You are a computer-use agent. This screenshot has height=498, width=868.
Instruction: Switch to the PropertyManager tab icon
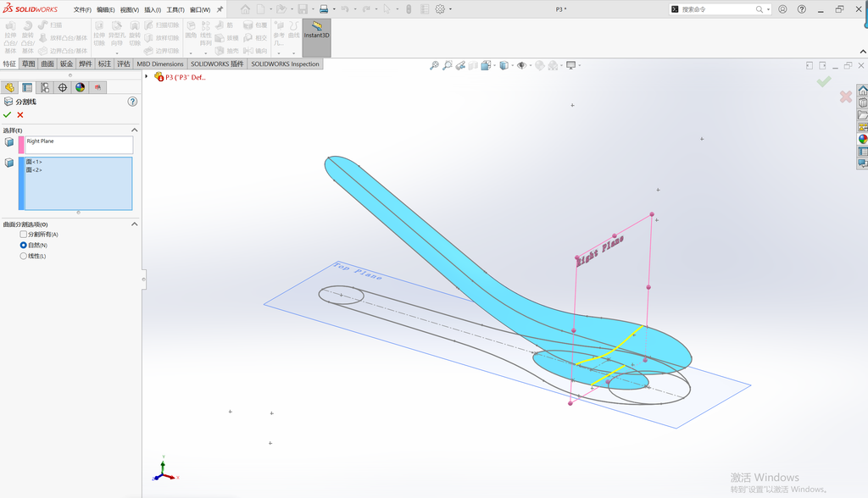pyautogui.click(x=27, y=87)
